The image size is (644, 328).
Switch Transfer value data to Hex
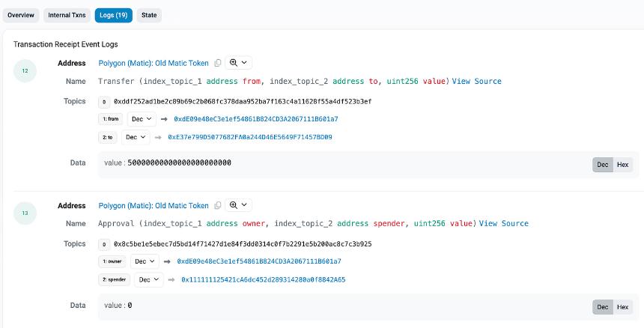pyautogui.click(x=622, y=165)
